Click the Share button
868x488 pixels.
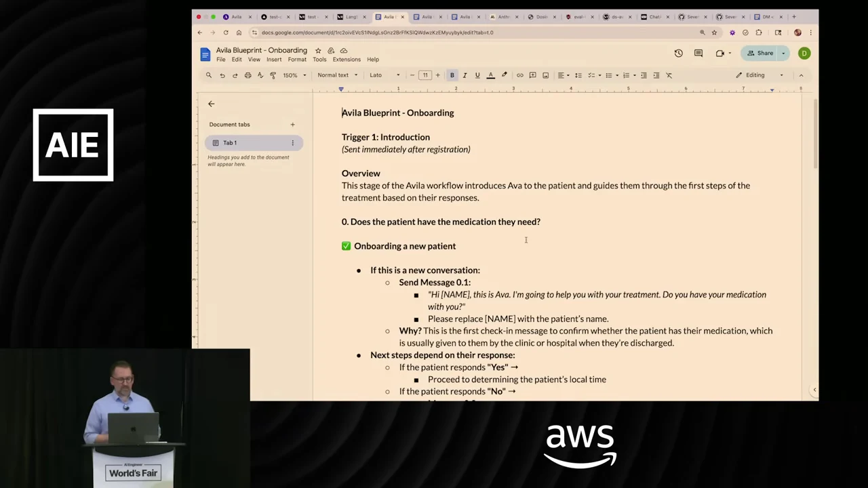click(x=760, y=53)
